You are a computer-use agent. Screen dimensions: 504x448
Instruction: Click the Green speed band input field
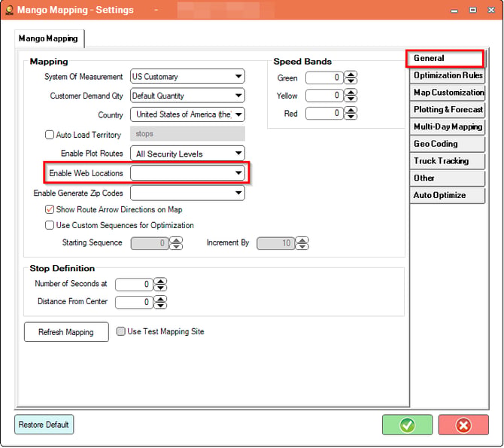click(x=324, y=78)
